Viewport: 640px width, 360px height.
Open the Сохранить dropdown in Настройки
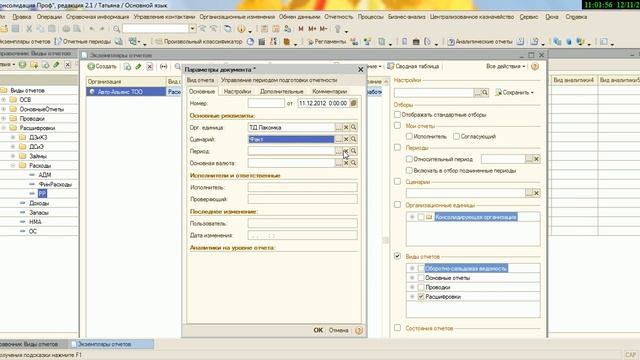[x=514, y=93]
